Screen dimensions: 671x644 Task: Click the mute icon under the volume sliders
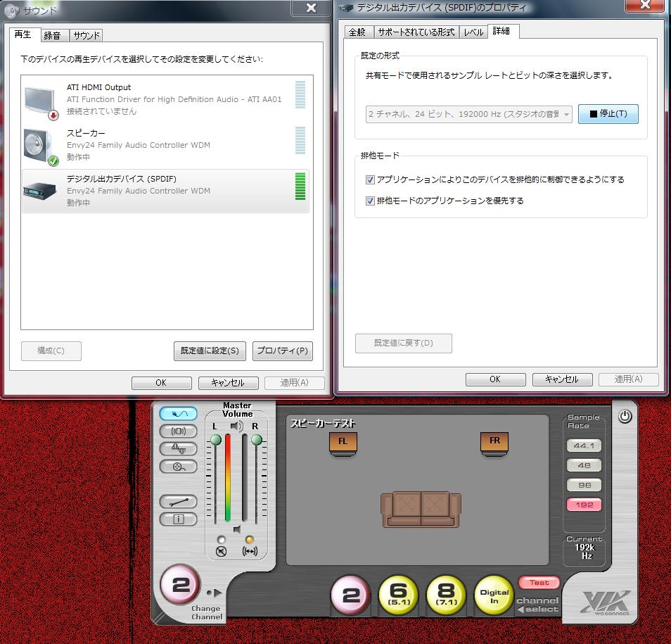(x=222, y=552)
